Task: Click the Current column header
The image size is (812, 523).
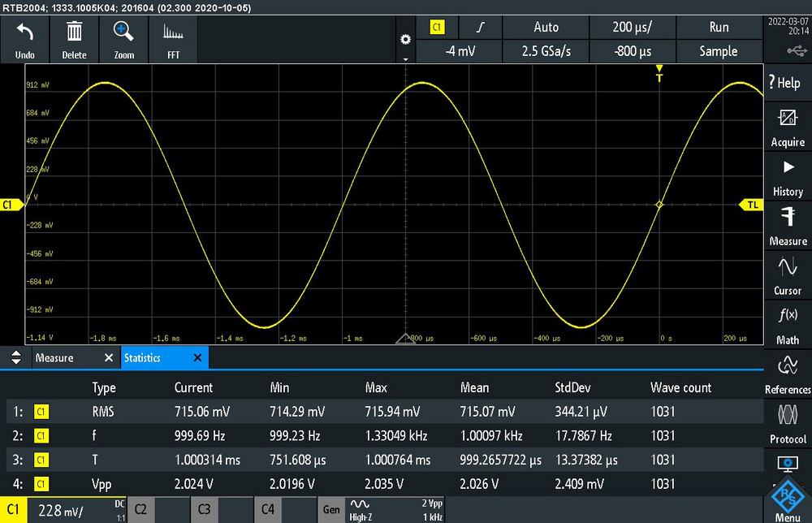Action: pos(193,388)
